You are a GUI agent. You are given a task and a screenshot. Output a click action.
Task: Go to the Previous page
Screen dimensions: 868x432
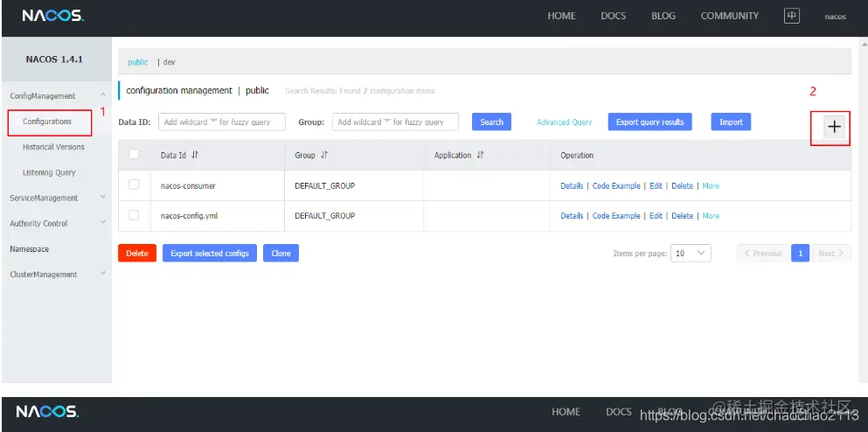pyautogui.click(x=762, y=253)
